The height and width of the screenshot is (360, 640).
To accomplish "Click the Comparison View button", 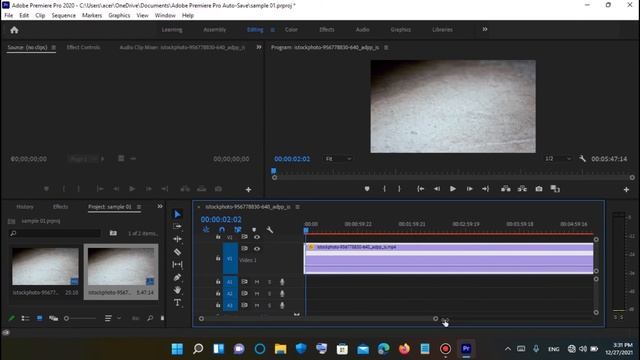I will click(x=555, y=189).
